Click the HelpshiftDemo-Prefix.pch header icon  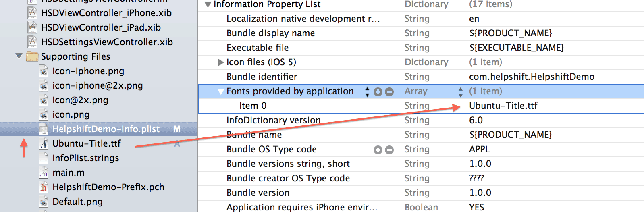pos(44,187)
